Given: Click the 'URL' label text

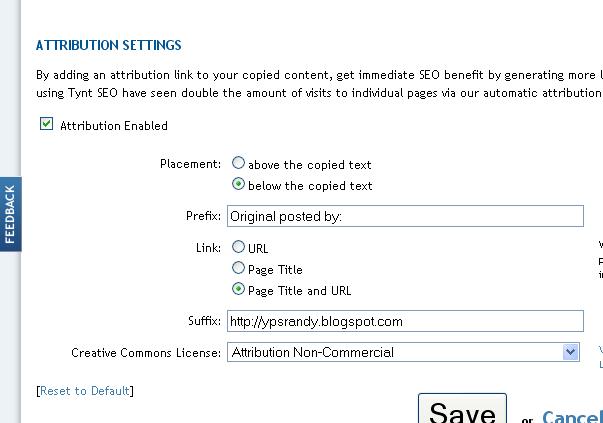Looking at the screenshot, I should pyautogui.click(x=258, y=248).
